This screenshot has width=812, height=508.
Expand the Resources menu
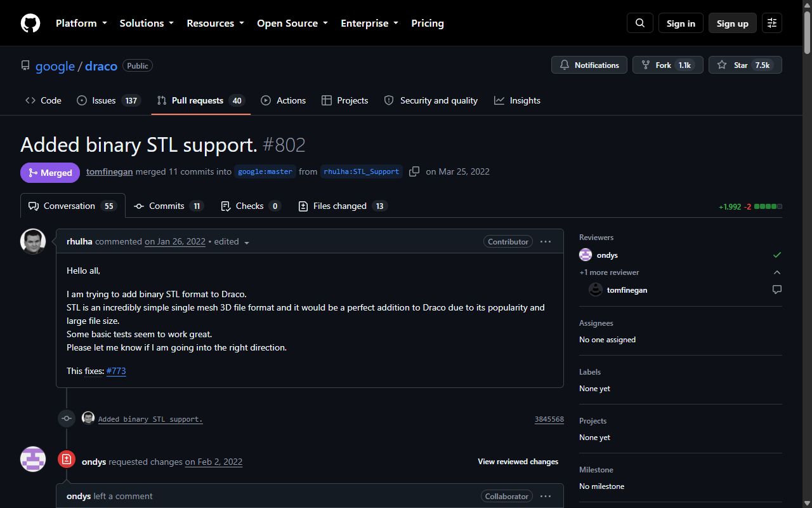point(215,23)
